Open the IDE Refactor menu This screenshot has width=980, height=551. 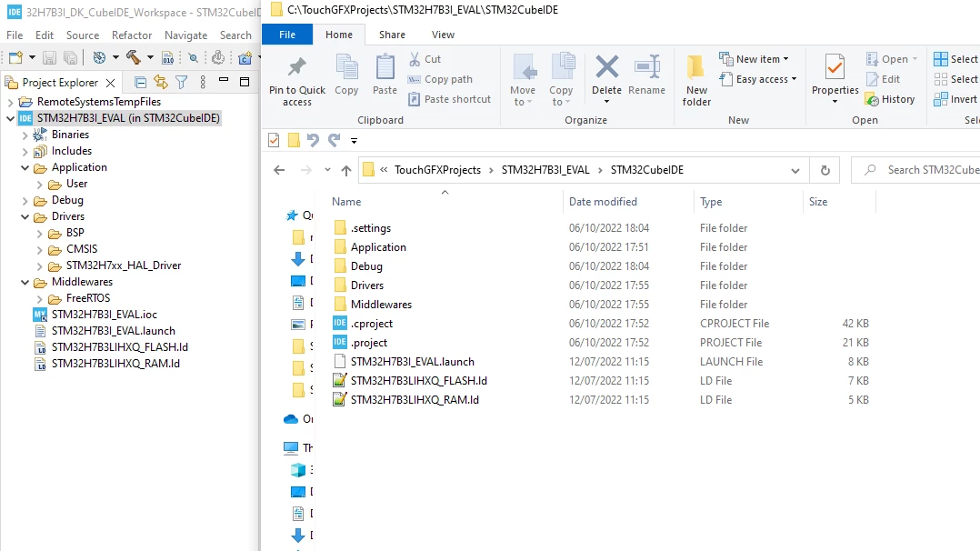132,35
